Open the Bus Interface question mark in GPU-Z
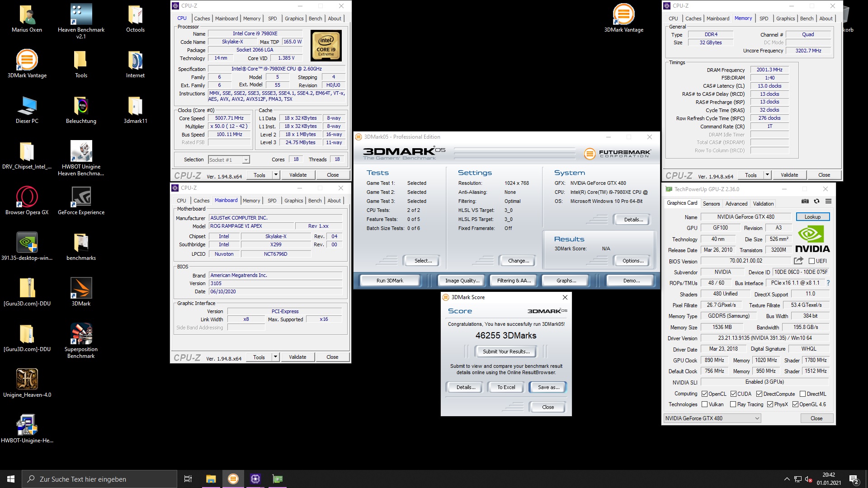This screenshot has height=488, width=868. coord(828,283)
